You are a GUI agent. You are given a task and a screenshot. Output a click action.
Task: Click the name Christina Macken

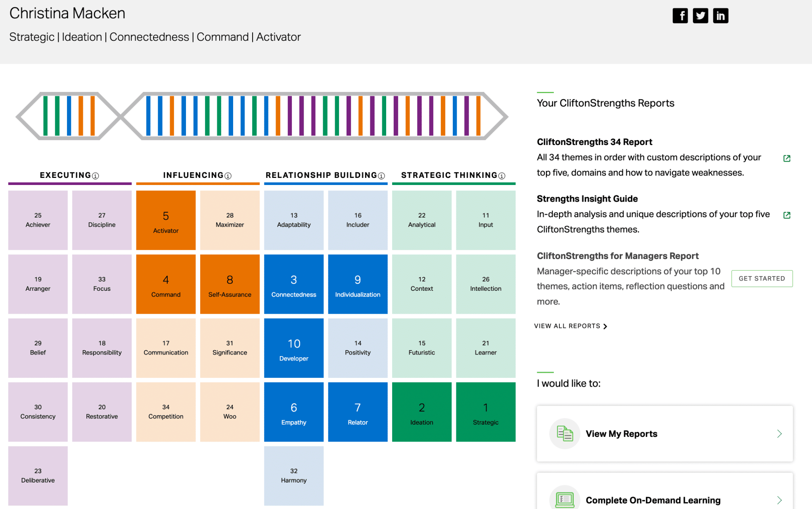point(67,13)
